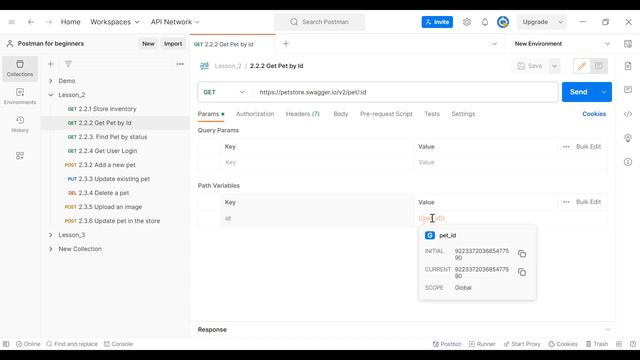
Task: Toggle the sidebar panel icon in status bar
Action: coord(6,344)
